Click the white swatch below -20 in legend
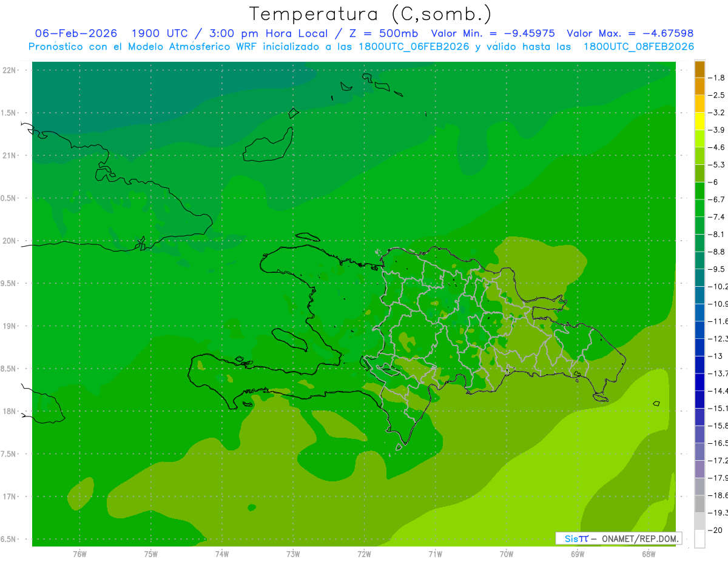This screenshot has width=728, height=562. pyautogui.click(x=699, y=539)
